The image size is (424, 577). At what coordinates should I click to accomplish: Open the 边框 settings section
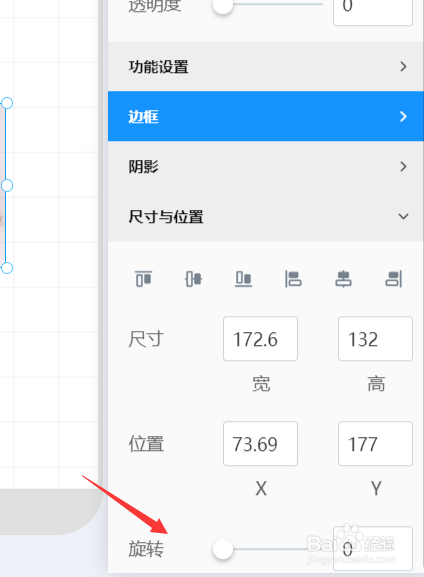coord(266,116)
